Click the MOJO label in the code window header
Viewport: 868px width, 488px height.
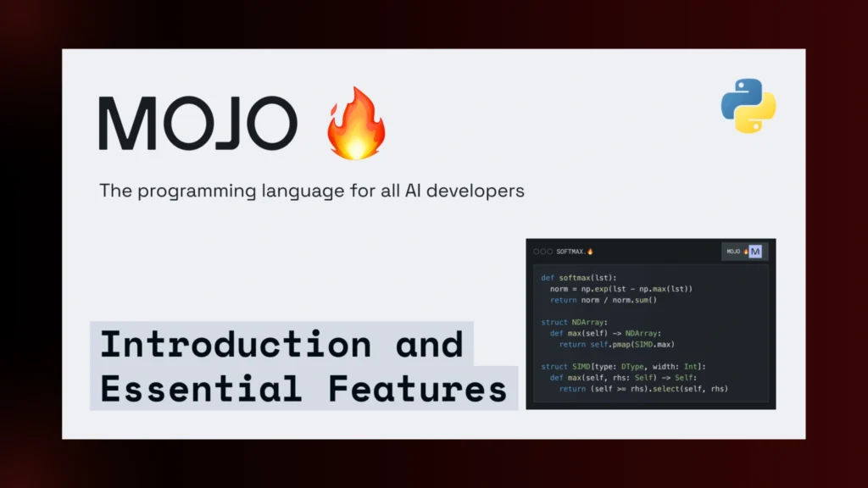[733, 252]
